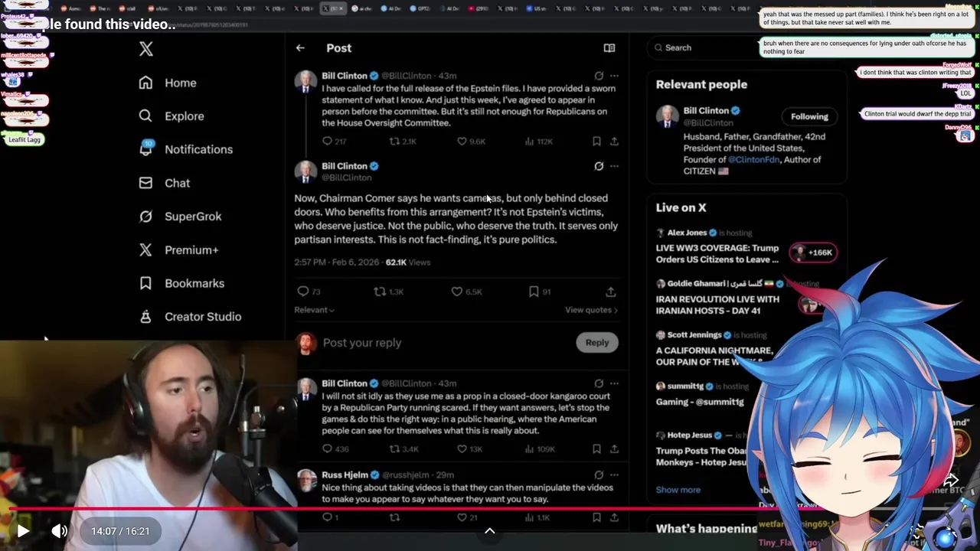The height and width of the screenshot is (551, 980).
Task: Click 62.1K Views on main post
Action: coord(408,262)
